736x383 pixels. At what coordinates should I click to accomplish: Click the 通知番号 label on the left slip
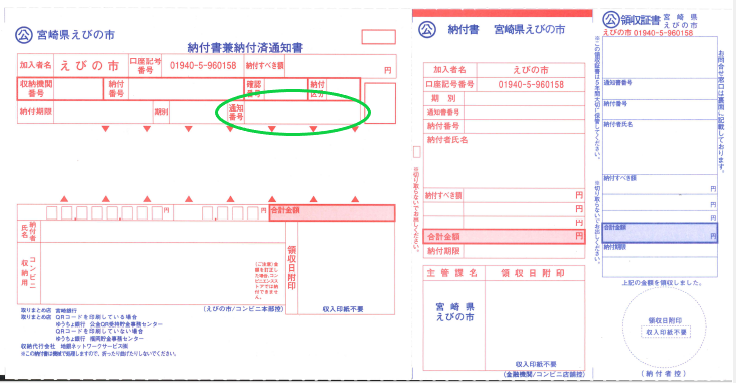[x=236, y=112]
